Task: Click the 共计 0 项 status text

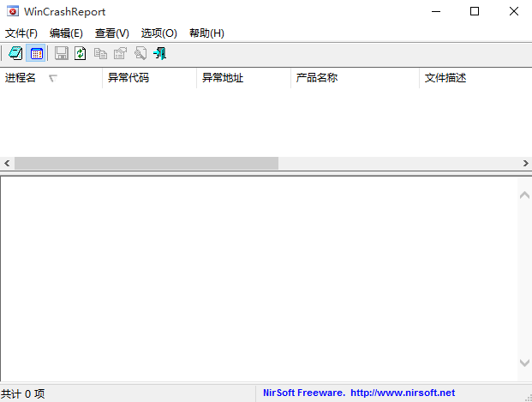Action: [x=22, y=393]
